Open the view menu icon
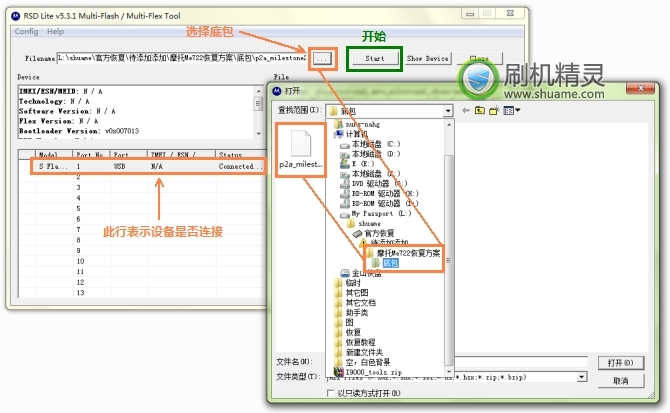The width and height of the screenshot is (670, 413). pos(511,111)
